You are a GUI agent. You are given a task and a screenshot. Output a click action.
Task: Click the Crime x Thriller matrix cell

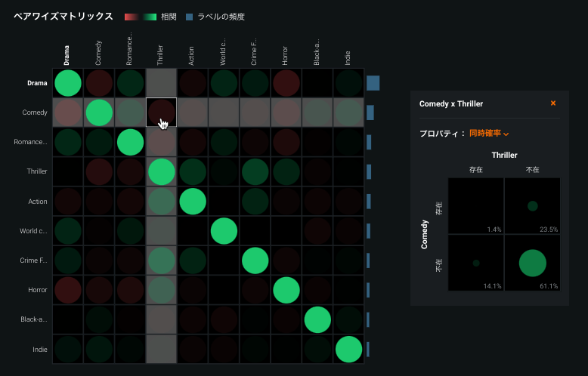pos(161,260)
